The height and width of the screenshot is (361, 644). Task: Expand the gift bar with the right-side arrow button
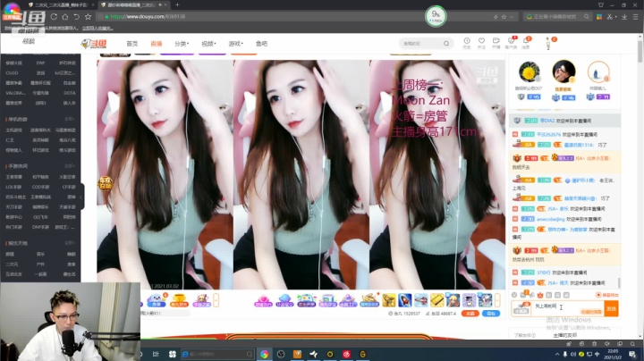(x=497, y=300)
